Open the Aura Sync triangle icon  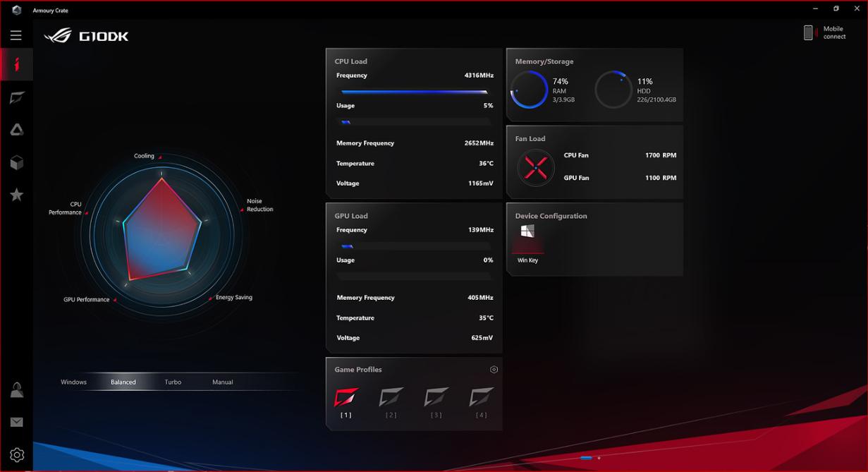click(x=17, y=130)
